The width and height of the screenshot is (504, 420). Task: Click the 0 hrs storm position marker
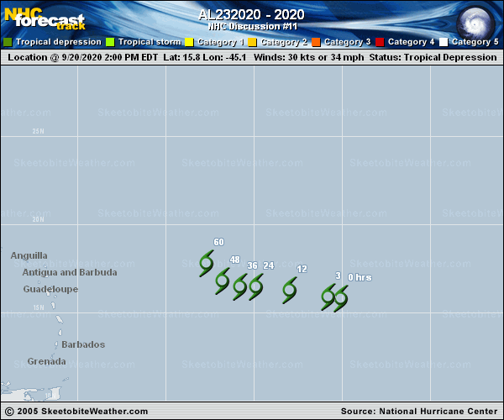[340, 299]
